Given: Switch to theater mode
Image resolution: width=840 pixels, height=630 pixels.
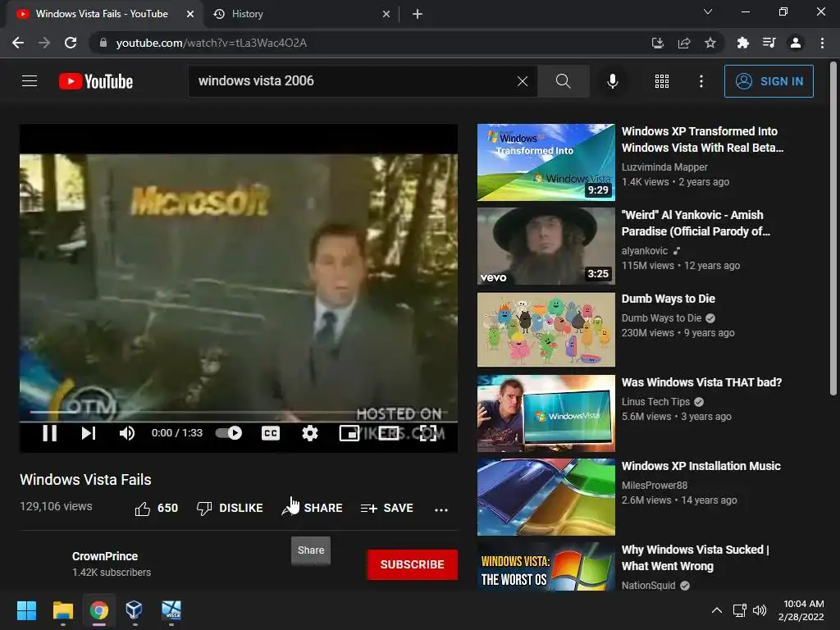Looking at the screenshot, I should (389, 433).
